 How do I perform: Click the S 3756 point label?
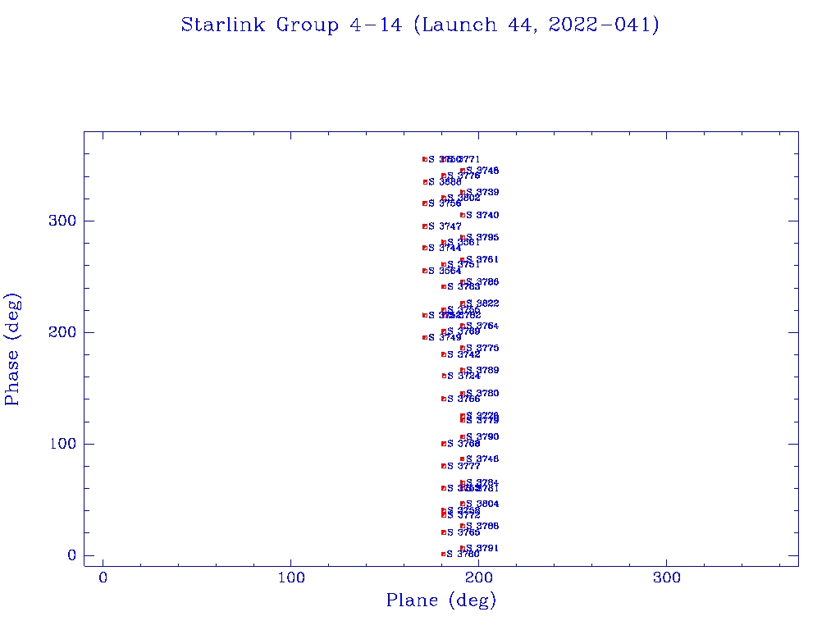coord(445,203)
